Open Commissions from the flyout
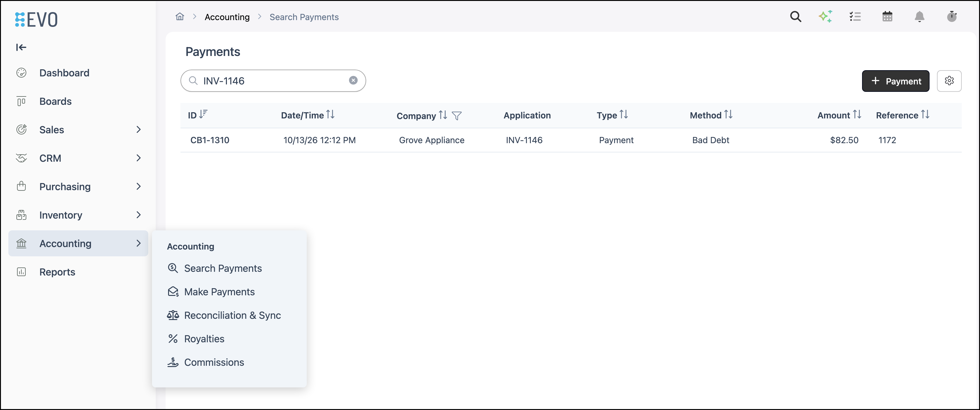Image resolution: width=980 pixels, height=410 pixels. pos(206,362)
